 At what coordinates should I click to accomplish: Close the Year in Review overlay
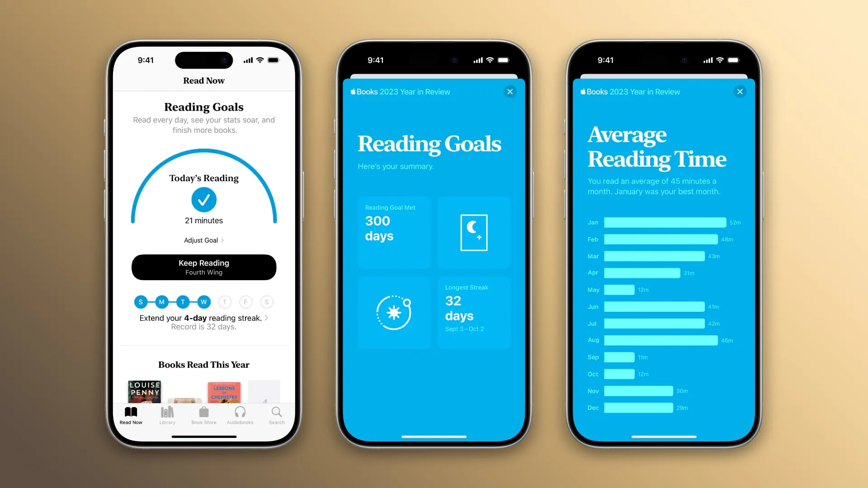click(x=509, y=91)
